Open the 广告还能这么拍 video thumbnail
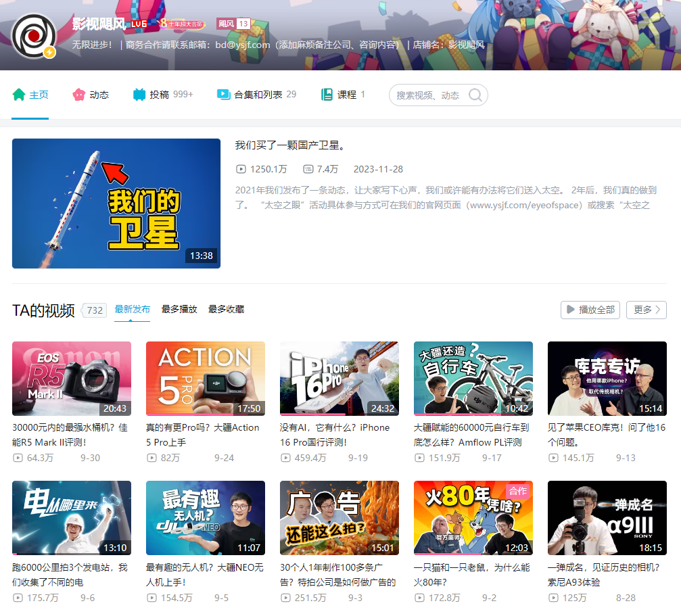 [x=339, y=518]
